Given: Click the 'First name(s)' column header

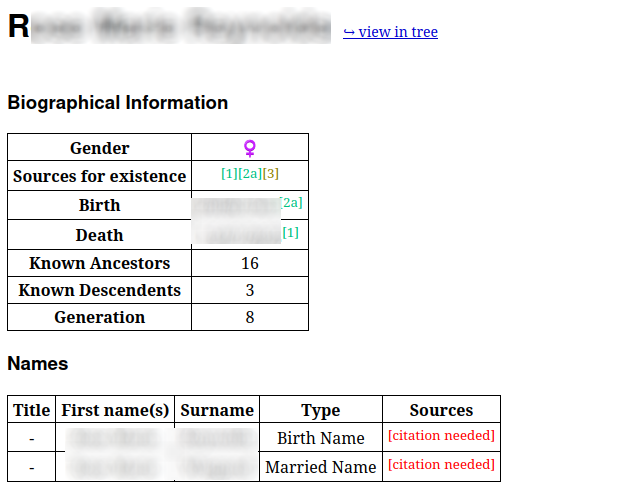Looking at the screenshot, I should 115,410.
